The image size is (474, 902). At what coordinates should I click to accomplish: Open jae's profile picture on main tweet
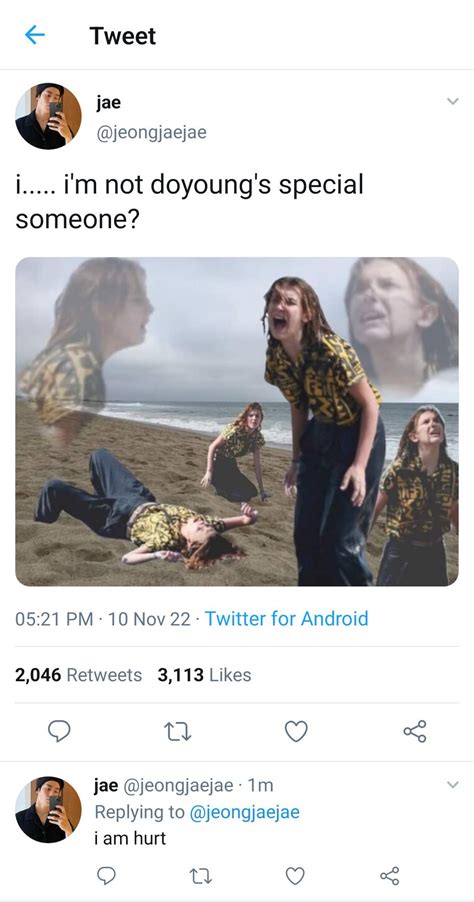(48, 116)
